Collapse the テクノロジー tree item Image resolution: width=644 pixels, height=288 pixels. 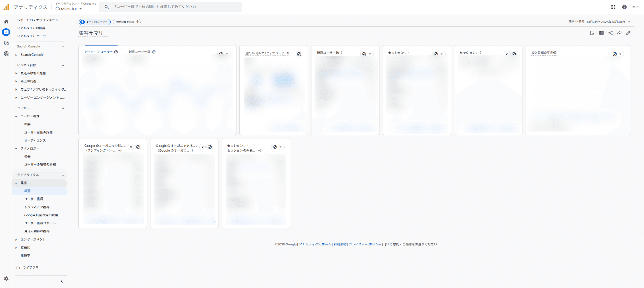tap(16, 148)
